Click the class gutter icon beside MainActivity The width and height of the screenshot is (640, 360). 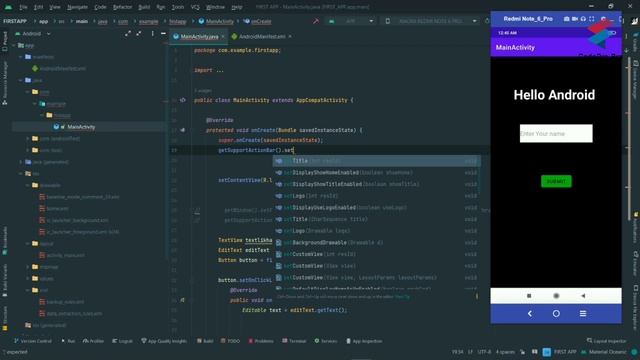pos(182,100)
